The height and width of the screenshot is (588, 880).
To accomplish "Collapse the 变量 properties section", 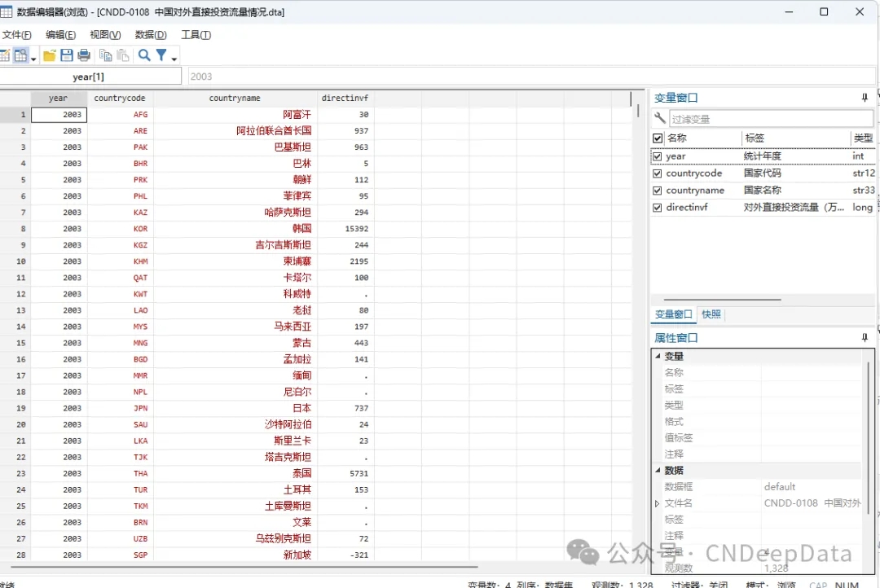I will click(658, 356).
